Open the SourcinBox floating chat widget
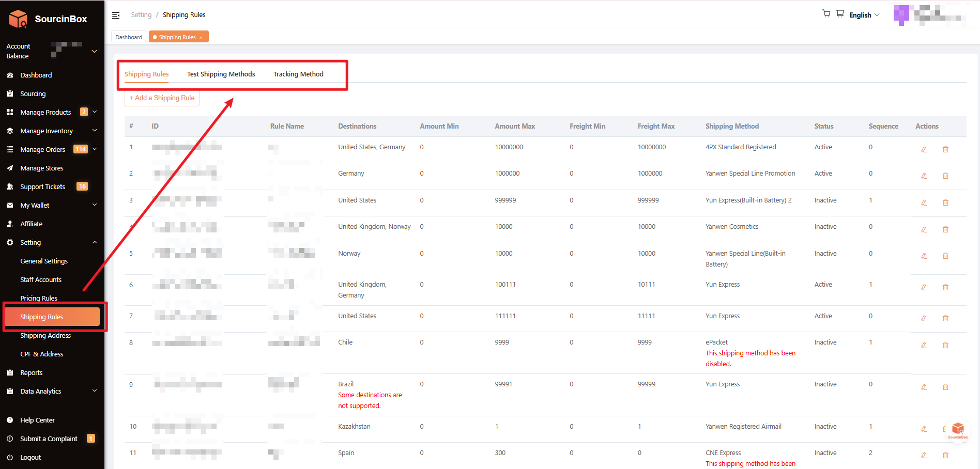 pos(958,430)
